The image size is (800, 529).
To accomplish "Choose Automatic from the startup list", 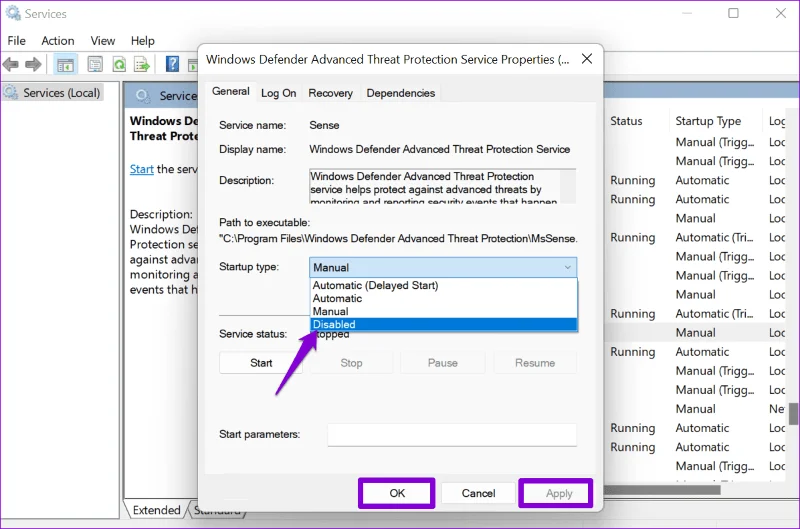I will click(x=443, y=298).
